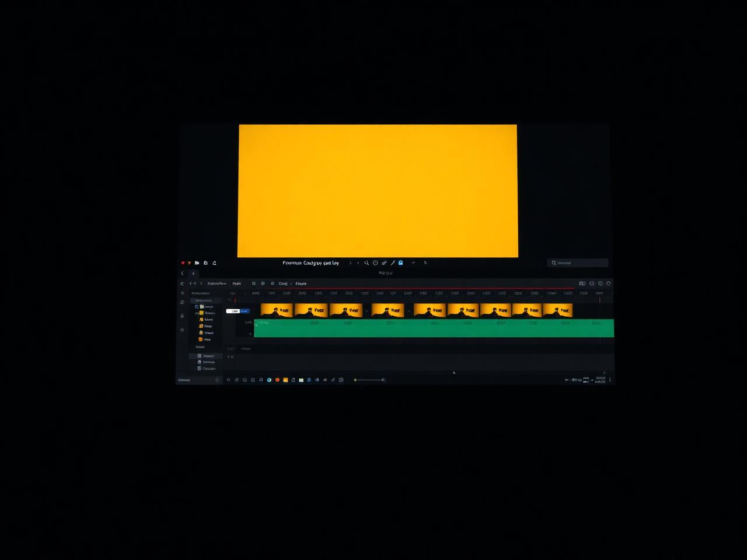Click the circular icon at timeline toolbar far right
Viewport: 747px width, 560px height.
(608, 283)
